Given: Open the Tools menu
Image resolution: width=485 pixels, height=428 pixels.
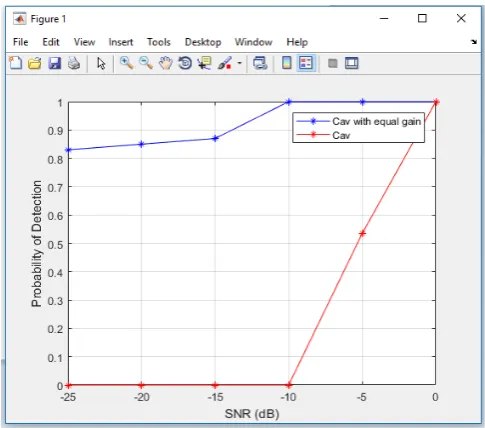Looking at the screenshot, I should coord(159,42).
